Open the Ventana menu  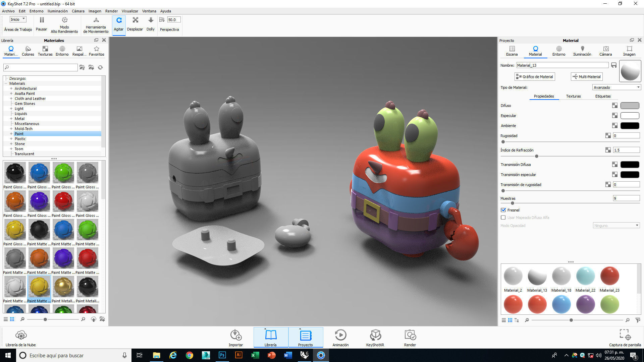[x=149, y=11]
